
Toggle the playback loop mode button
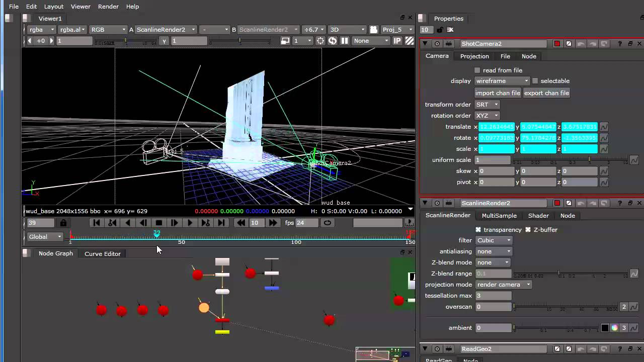click(328, 223)
